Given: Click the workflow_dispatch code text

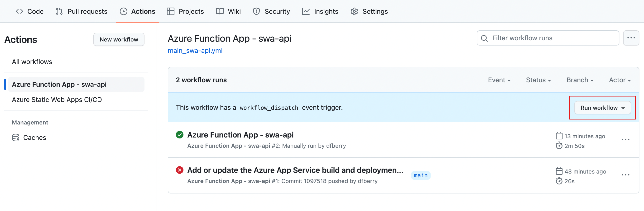Looking at the screenshot, I should [x=269, y=108].
